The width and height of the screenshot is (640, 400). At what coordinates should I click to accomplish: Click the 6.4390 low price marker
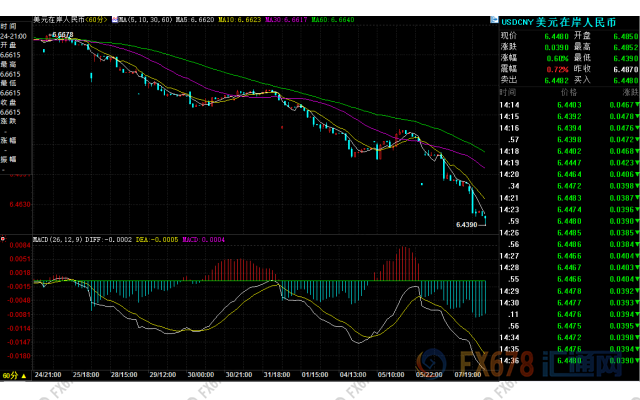click(x=466, y=225)
